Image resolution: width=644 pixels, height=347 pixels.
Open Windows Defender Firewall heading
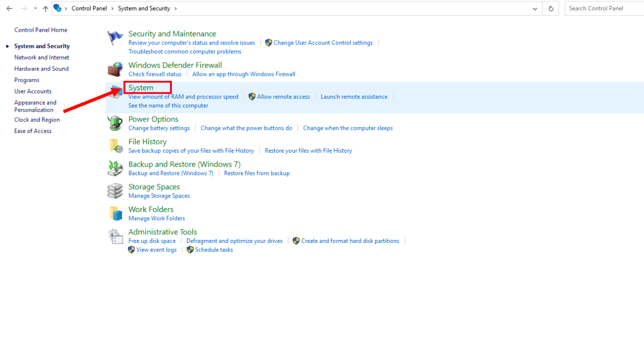pyautogui.click(x=175, y=65)
